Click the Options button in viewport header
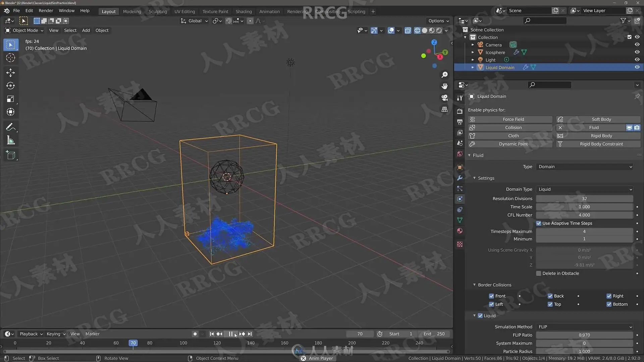The height and width of the screenshot is (362, 644). (438, 21)
